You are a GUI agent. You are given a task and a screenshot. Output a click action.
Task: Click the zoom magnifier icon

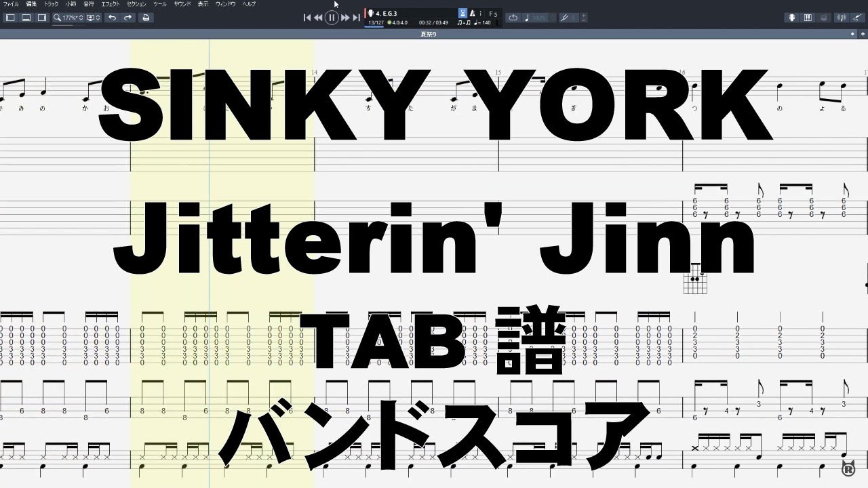tap(57, 18)
